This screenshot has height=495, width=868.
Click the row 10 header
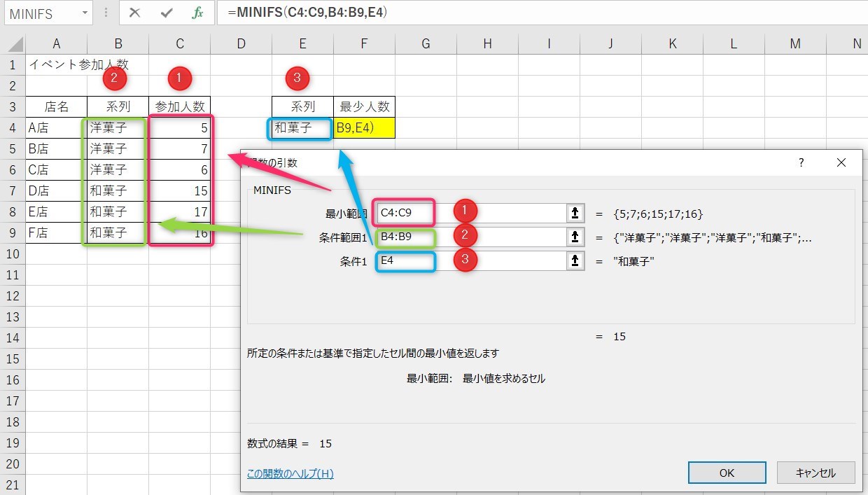pyautogui.click(x=12, y=253)
